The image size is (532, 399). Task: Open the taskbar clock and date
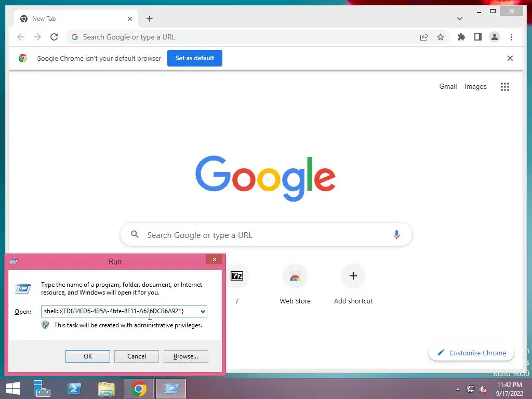[510, 389]
